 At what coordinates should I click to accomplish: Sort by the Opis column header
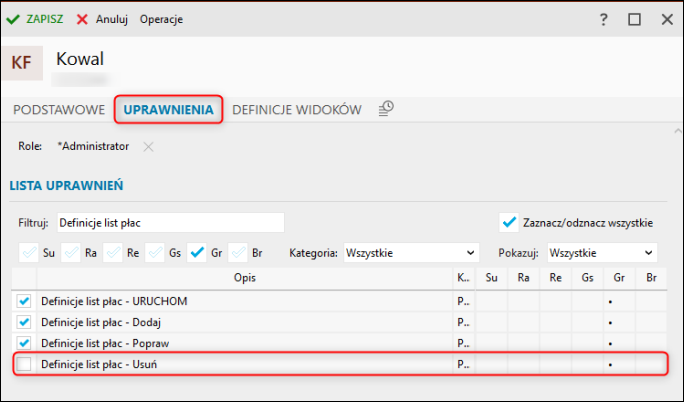click(245, 278)
